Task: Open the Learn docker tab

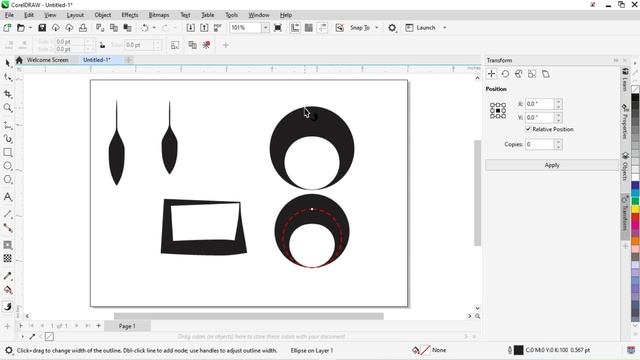Action: [x=625, y=79]
